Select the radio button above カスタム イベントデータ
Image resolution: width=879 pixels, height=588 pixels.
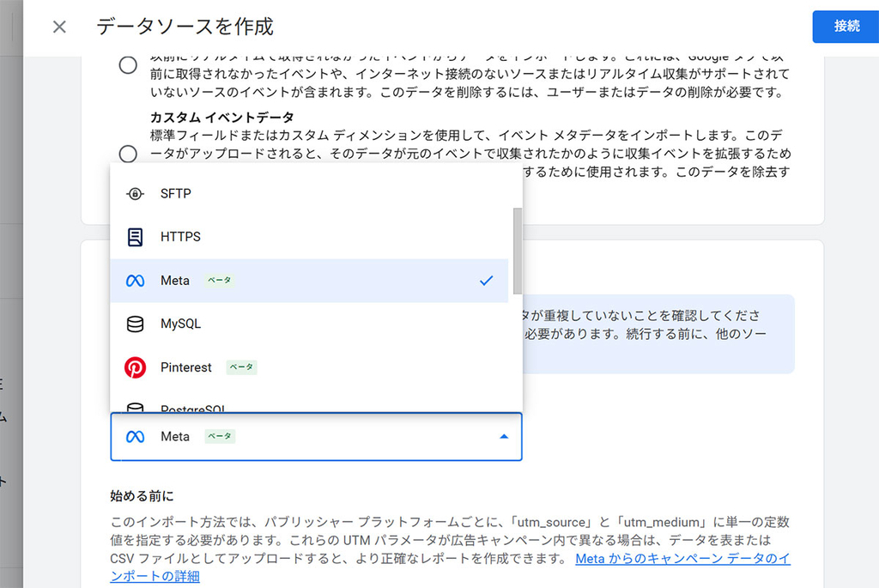(128, 65)
